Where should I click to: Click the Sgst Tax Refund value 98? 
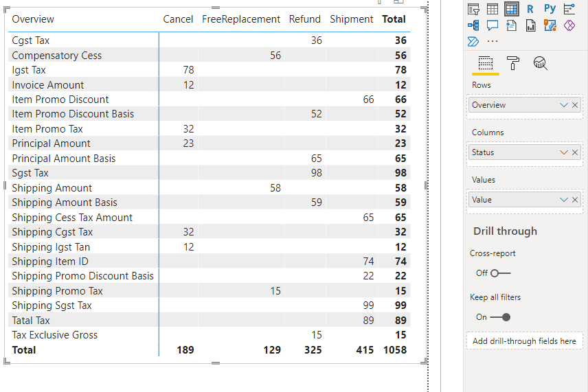[317, 173]
